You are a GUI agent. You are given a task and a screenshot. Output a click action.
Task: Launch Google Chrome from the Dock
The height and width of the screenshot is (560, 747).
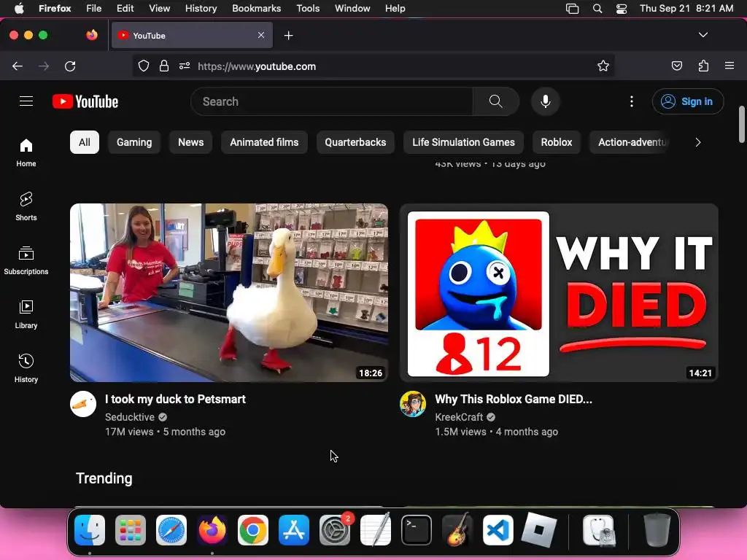[x=253, y=530]
